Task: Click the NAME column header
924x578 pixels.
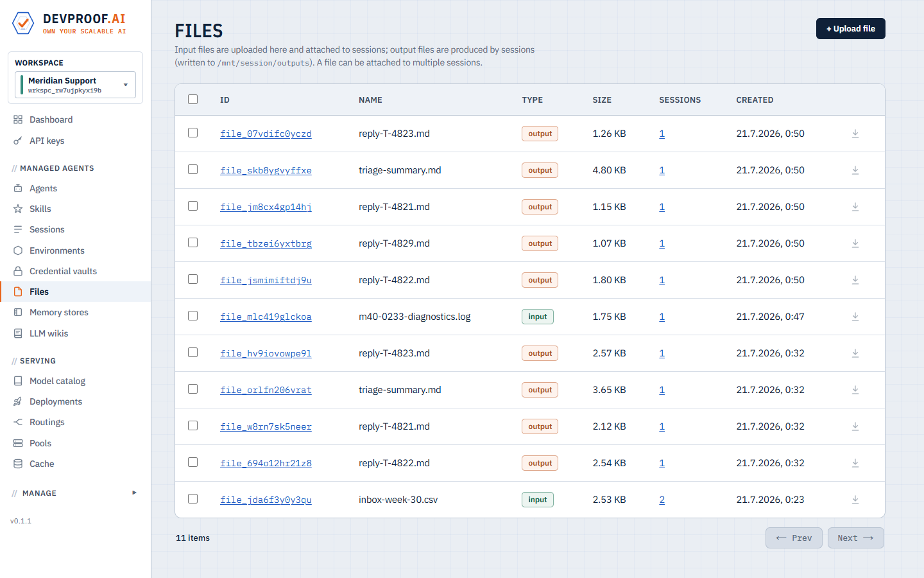Action: [x=370, y=100]
